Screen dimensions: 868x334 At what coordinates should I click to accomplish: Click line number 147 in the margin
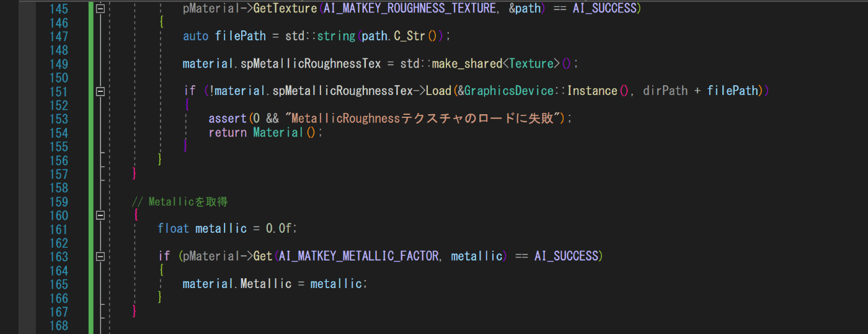tap(58, 36)
